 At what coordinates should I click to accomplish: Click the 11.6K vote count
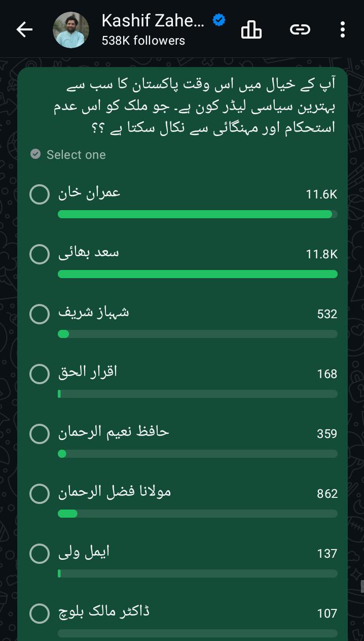321,194
